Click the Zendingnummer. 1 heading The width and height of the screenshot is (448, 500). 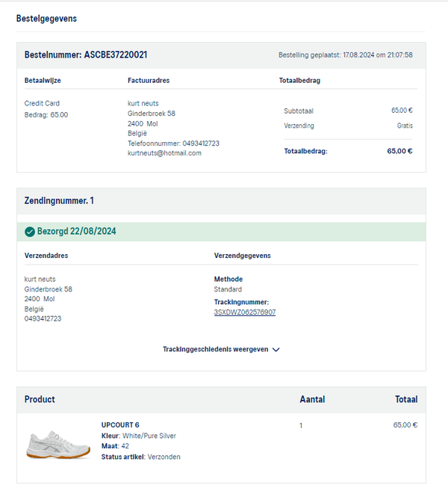[x=59, y=201]
